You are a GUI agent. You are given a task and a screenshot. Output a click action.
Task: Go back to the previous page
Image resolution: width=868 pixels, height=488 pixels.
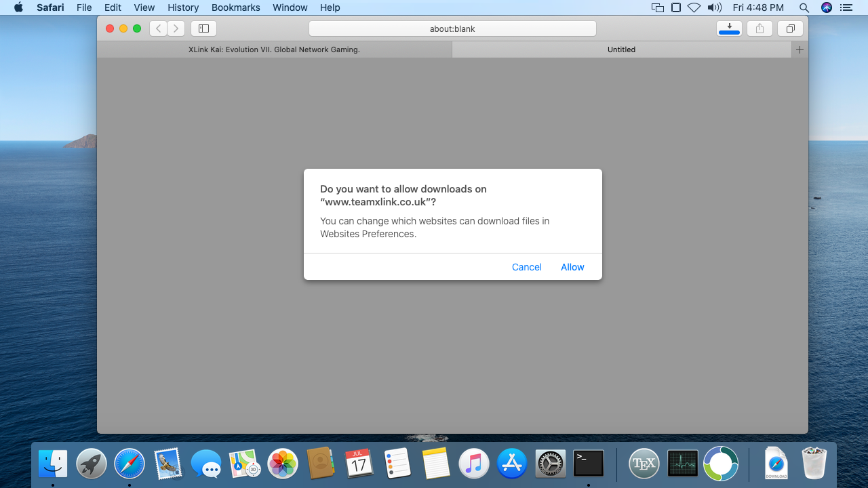click(158, 28)
